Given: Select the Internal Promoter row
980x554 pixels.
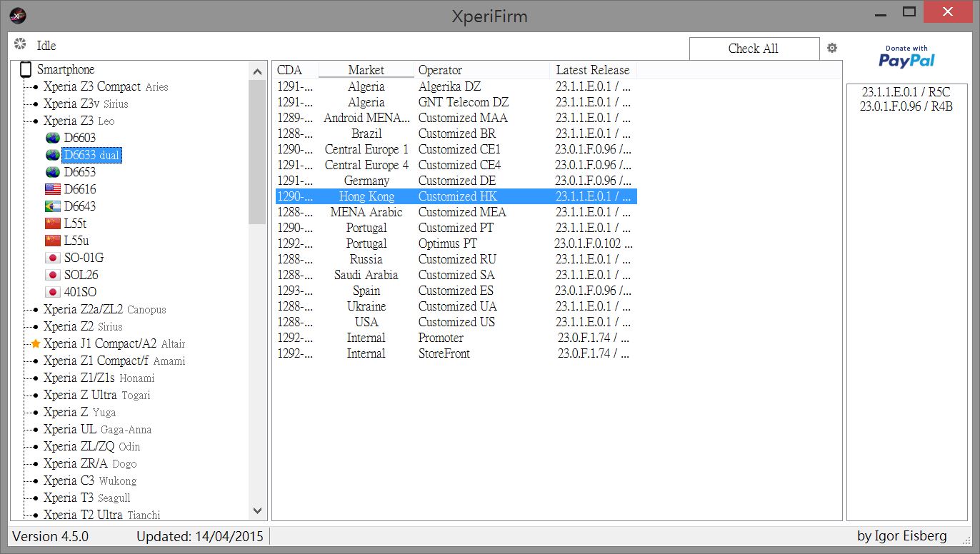Looking at the screenshot, I should pos(456,338).
